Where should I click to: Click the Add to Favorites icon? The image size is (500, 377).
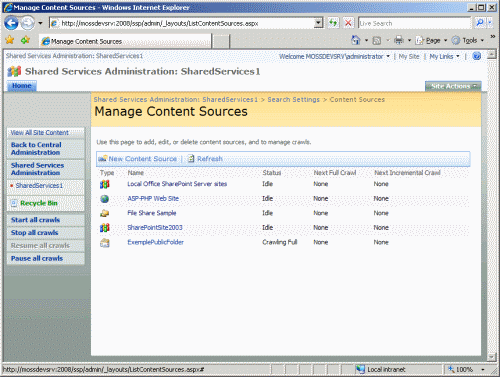tap(25, 40)
